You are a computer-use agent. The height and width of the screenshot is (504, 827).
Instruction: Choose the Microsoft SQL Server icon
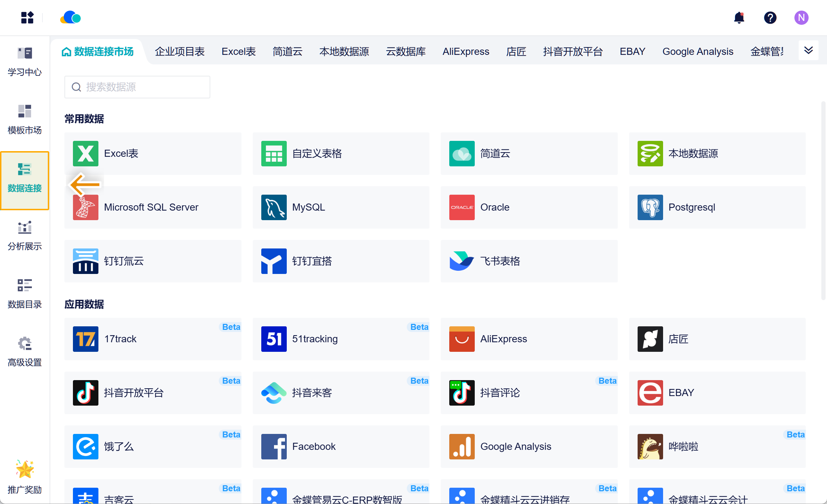pos(86,207)
